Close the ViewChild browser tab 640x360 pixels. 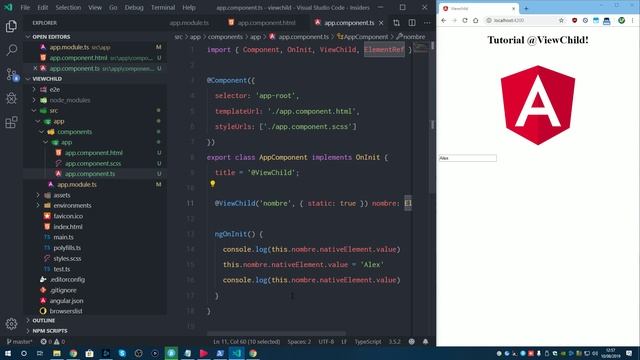(513, 8)
